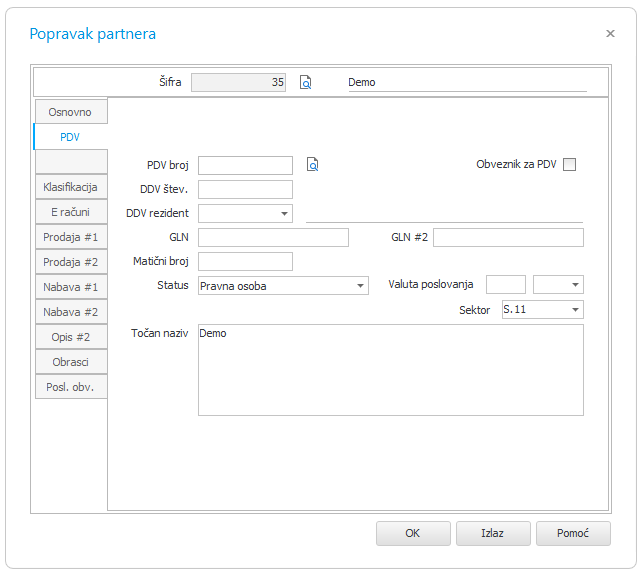Switch to the Obrasci tab
Image resolution: width=639 pixels, height=571 pixels.
coord(71,362)
